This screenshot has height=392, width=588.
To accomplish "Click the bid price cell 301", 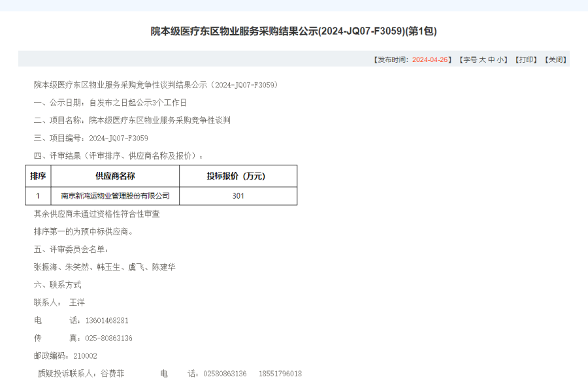I will click(x=238, y=195).
